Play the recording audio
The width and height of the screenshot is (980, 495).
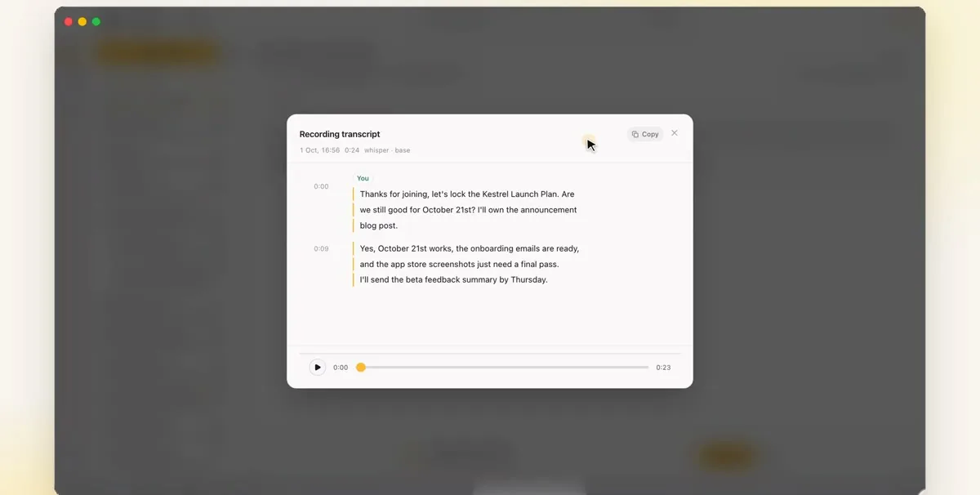coord(318,368)
